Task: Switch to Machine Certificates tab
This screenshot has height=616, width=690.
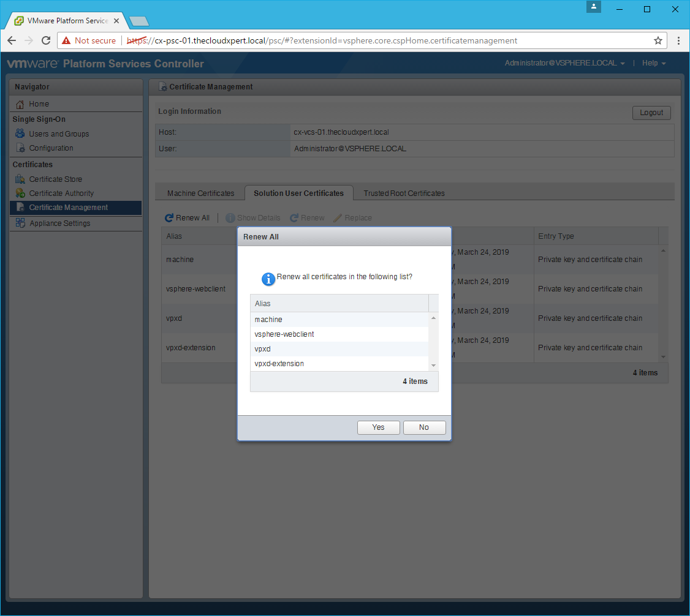Action: (x=200, y=193)
